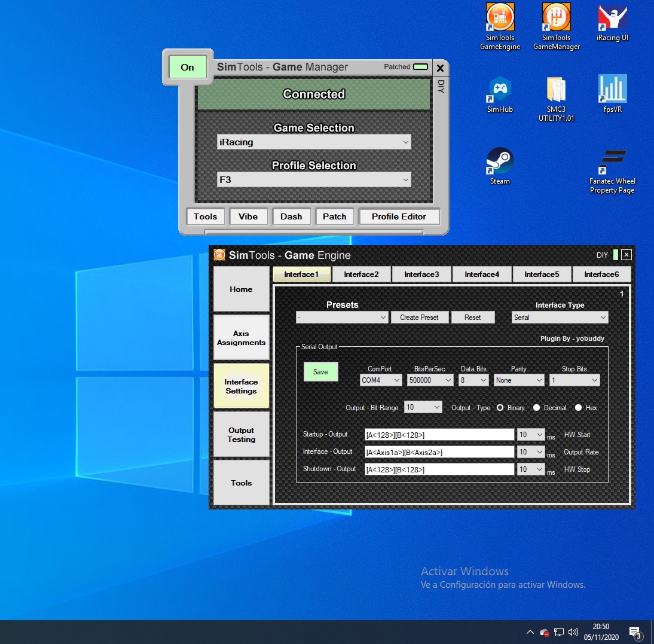Select the Binary output type radio button
This screenshot has width=654, height=644.
500,407
